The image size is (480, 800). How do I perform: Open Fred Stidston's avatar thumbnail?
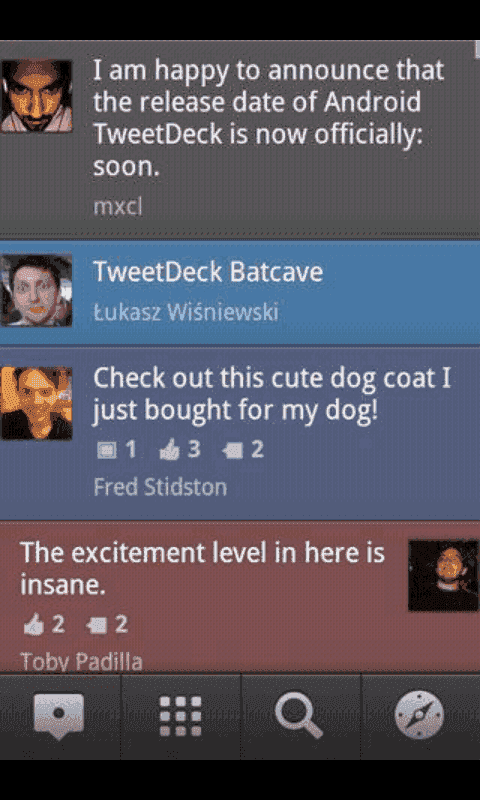pyautogui.click(x=36, y=403)
